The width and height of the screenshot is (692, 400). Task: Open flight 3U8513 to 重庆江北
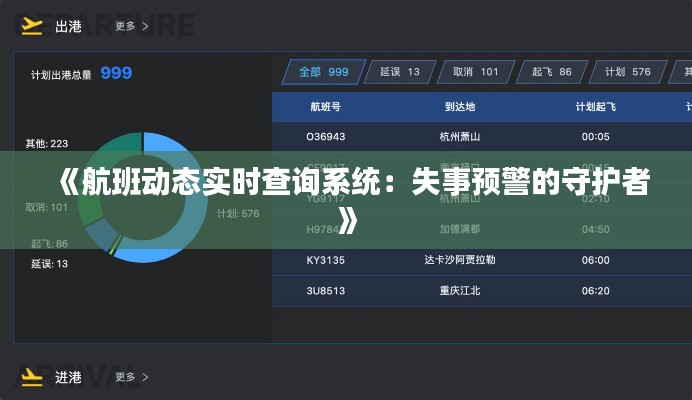(x=460, y=291)
